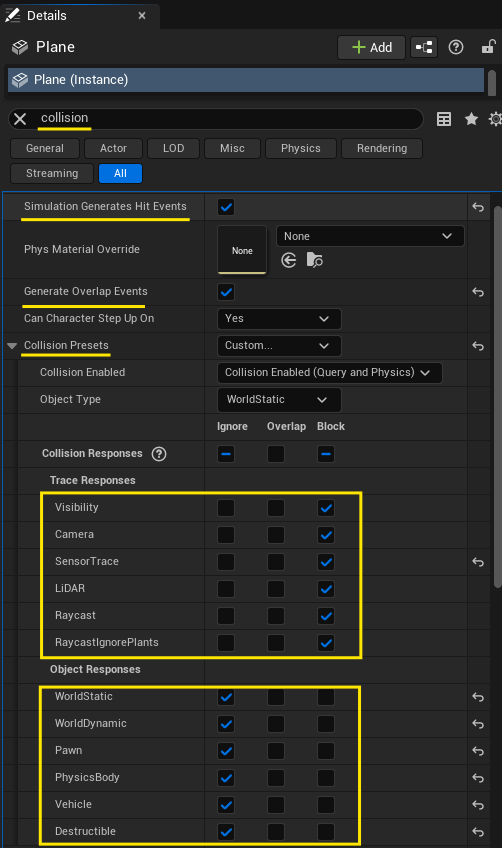The height and width of the screenshot is (848, 502).
Task: Open the Object Type WorldStatic dropdown
Action: [x=279, y=400]
